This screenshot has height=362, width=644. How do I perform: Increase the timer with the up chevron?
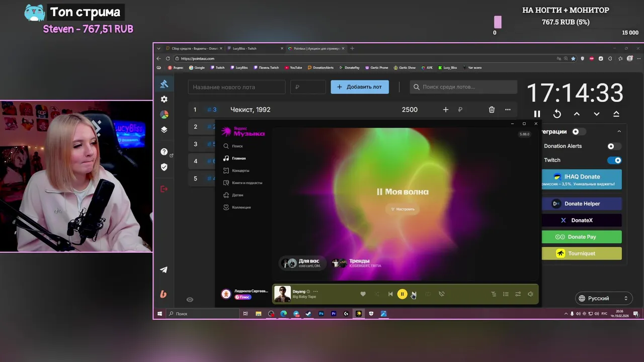point(577,114)
